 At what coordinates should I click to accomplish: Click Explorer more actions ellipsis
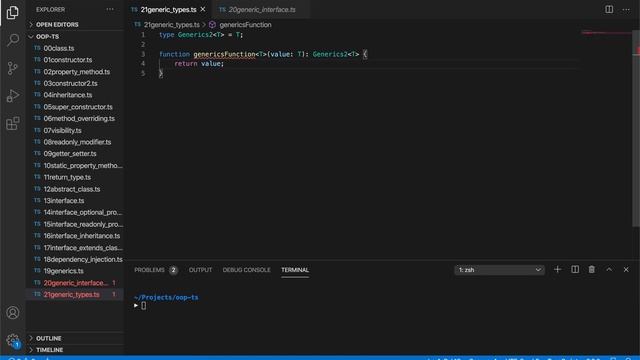point(110,9)
